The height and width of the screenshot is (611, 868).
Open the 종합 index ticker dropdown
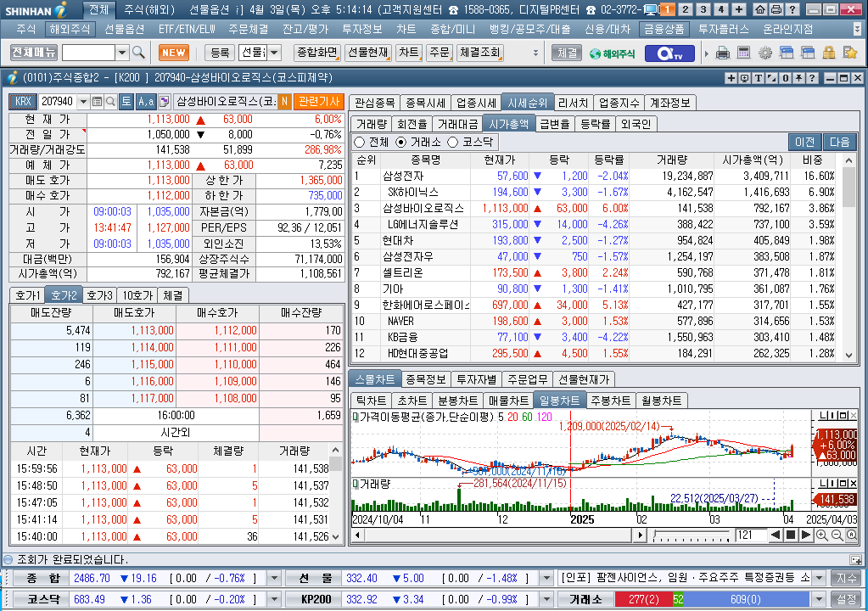pos(274,579)
